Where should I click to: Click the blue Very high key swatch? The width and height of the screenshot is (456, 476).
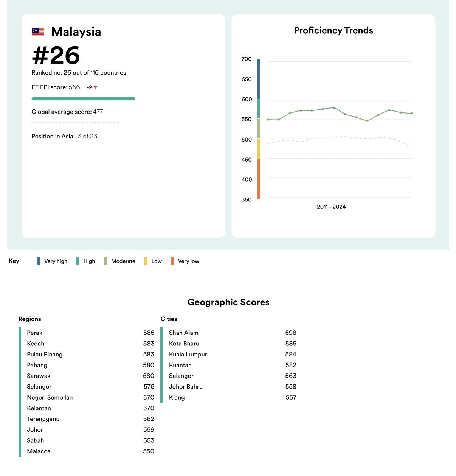38,261
